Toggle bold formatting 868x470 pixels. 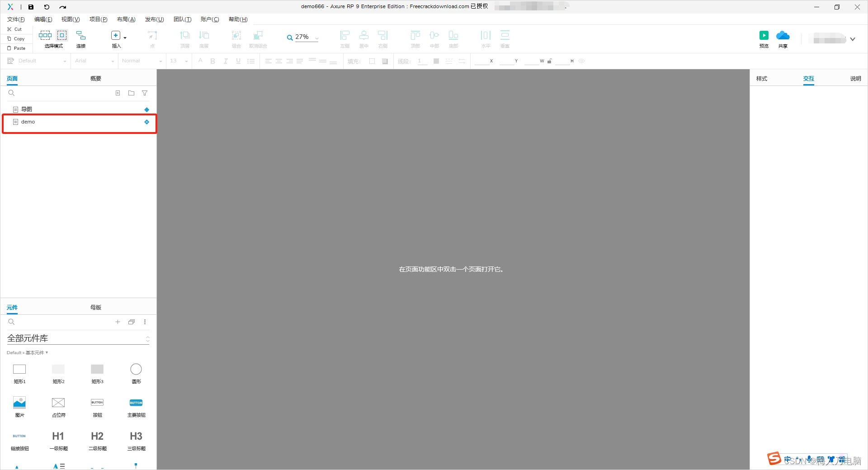tap(212, 61)
